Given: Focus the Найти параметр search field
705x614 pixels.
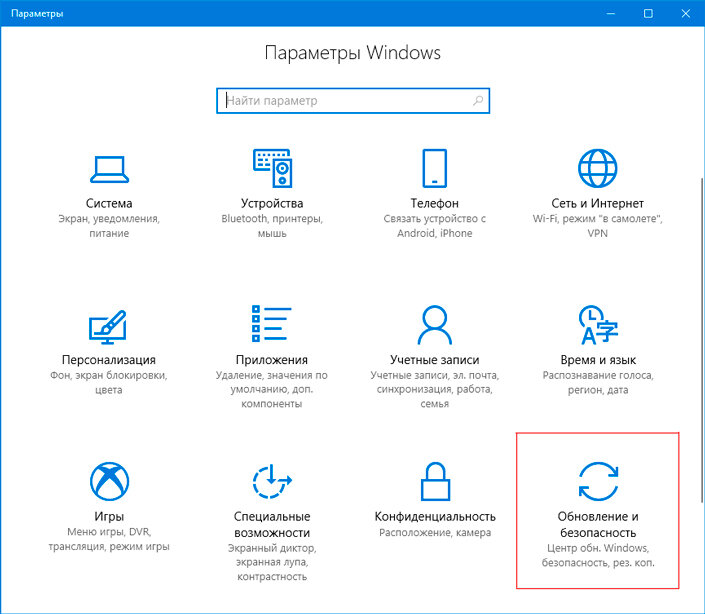Looking at the screenshot, I should [353, 101].
